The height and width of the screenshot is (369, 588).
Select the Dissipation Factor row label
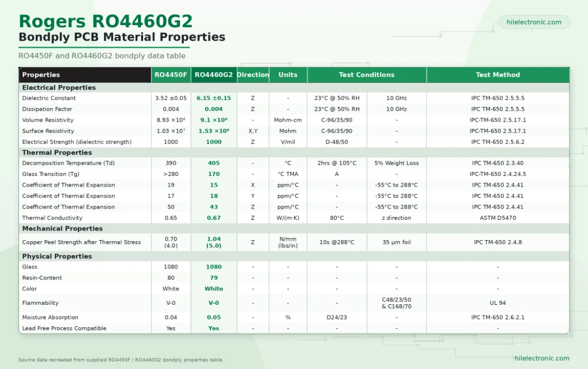47,109
